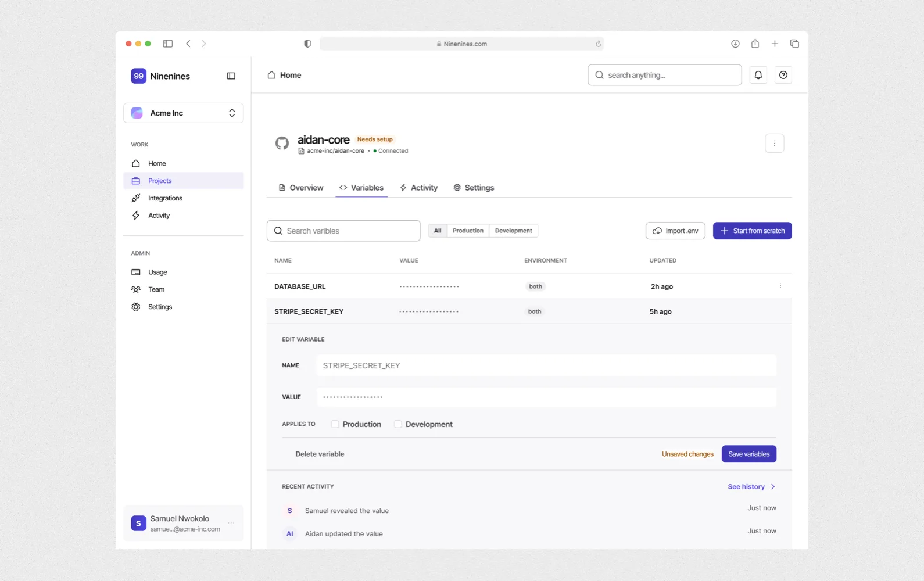Viewport: 924px width, 581px height.
Task: Expand the Acme Inc workspace switcher
Action: [x=183, y=113]
